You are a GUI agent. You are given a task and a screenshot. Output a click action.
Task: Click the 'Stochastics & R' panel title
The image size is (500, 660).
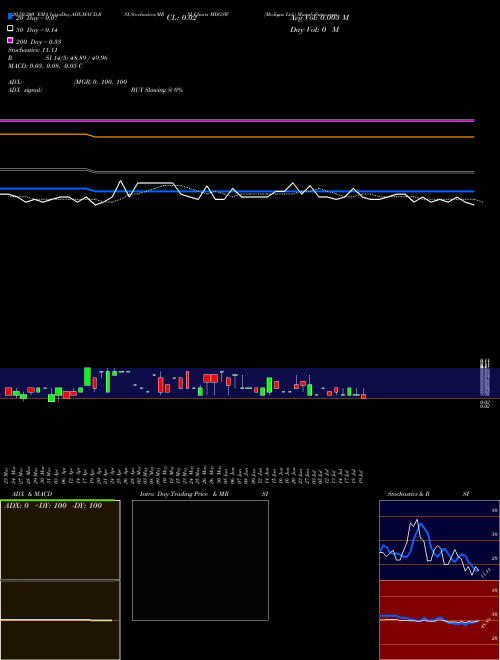tap(409, 494)
